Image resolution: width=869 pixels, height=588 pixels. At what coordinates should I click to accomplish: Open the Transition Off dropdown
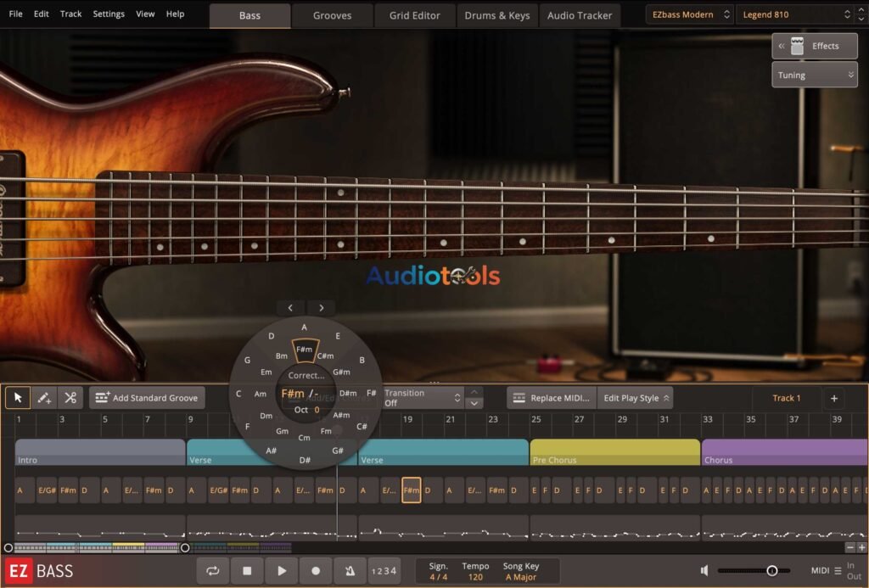pos(422,397)
